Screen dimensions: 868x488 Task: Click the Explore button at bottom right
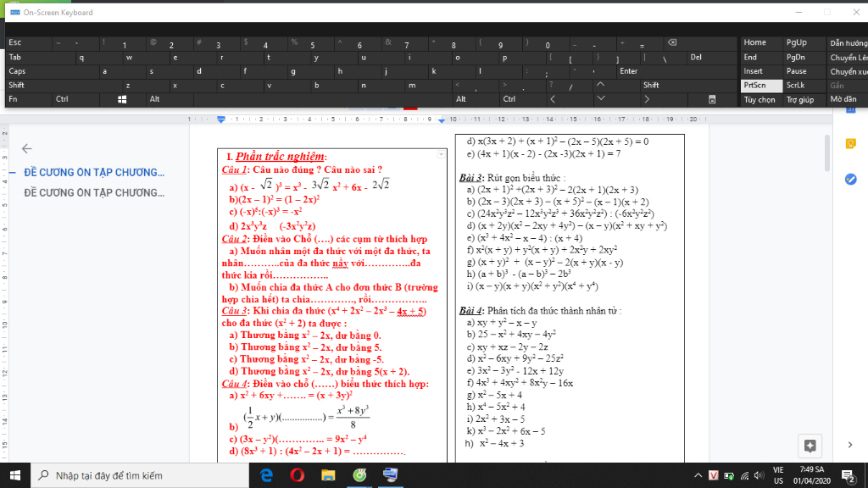[x=810, y=446]
